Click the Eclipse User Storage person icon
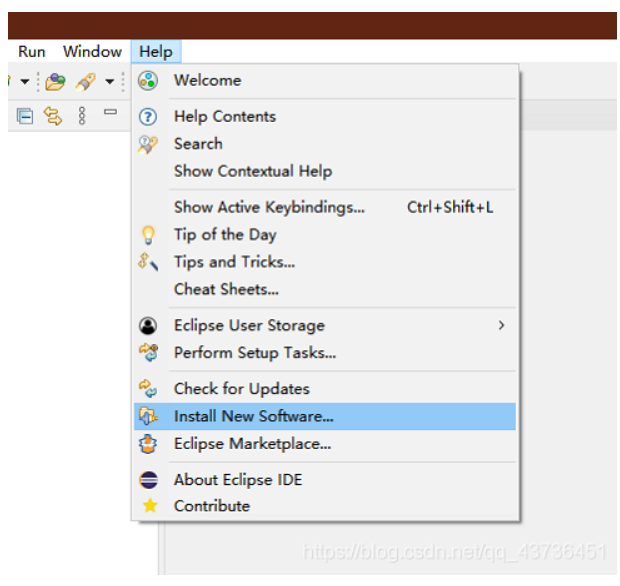Screen dimensions: 620x586 [x=148, y=326]
